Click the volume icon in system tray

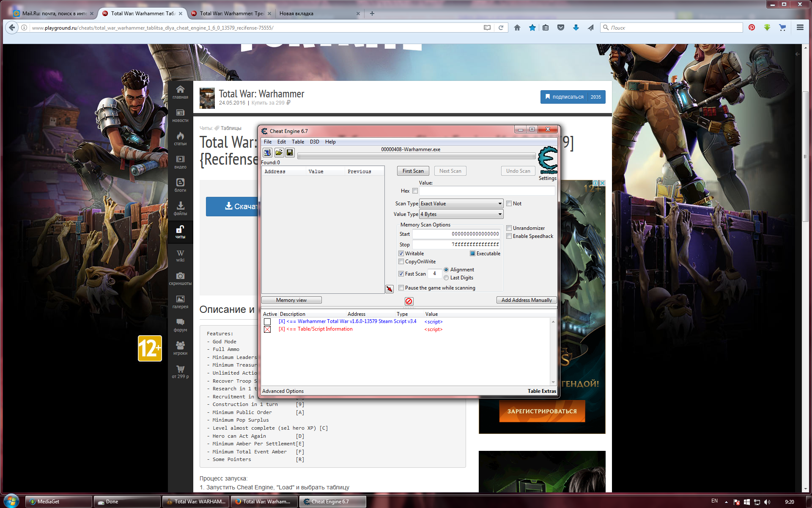pos(767,502)
